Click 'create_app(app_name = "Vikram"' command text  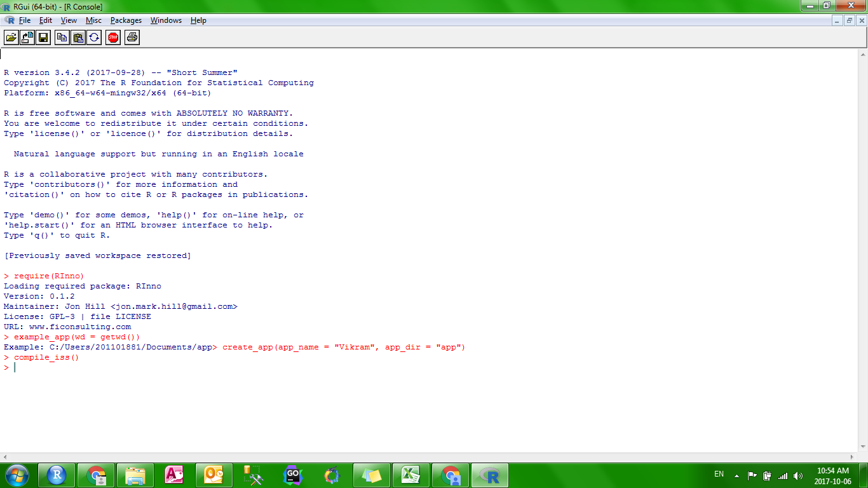pos(301,347)
